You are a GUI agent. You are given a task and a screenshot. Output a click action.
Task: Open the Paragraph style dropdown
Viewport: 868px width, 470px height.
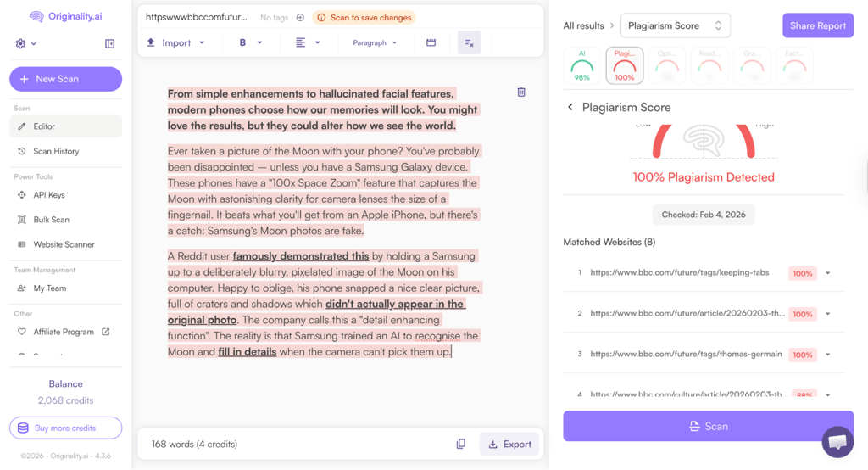click(375, 42)
